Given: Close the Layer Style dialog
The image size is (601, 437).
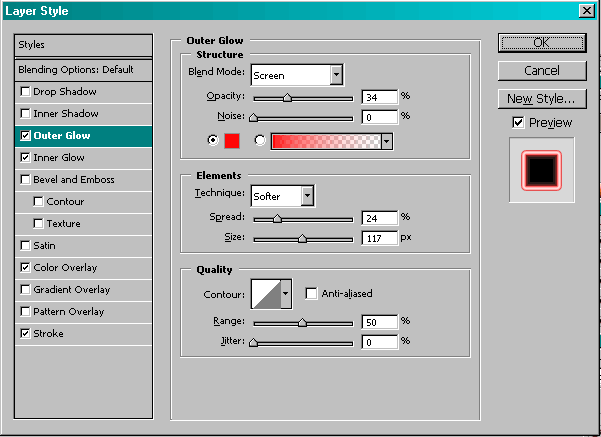Looking at the screenshot, I should [x=584, y=10].
